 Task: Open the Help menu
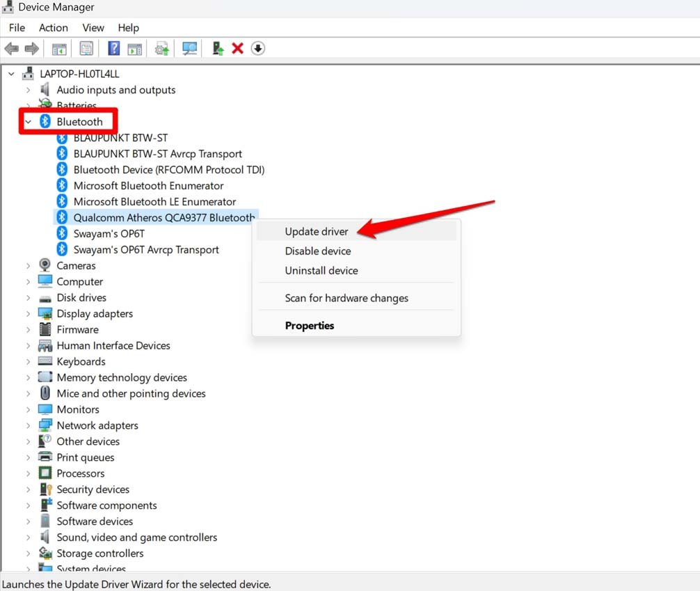click(x=128, y=28)
